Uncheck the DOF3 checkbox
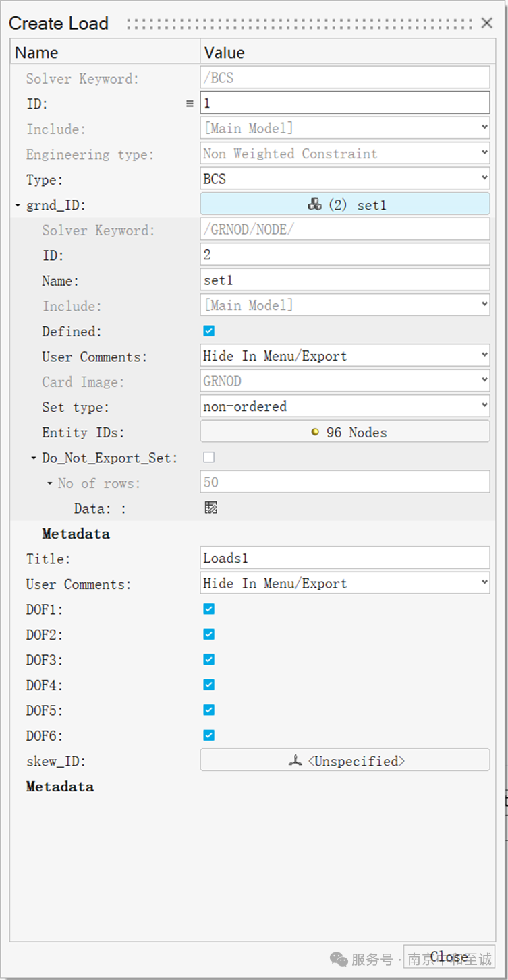This screenshot has width=508, height=980. pyautogui.click(x=209, y=659)
